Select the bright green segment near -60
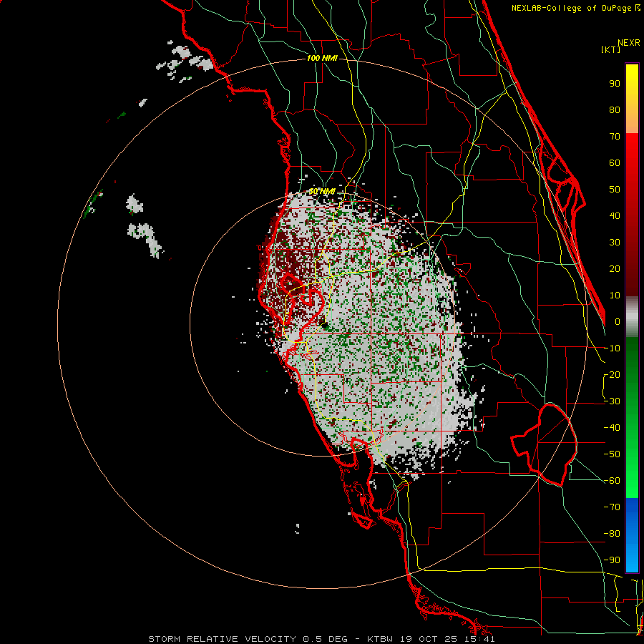The height and width of the screenshot is (644, 644). (632, 481)
